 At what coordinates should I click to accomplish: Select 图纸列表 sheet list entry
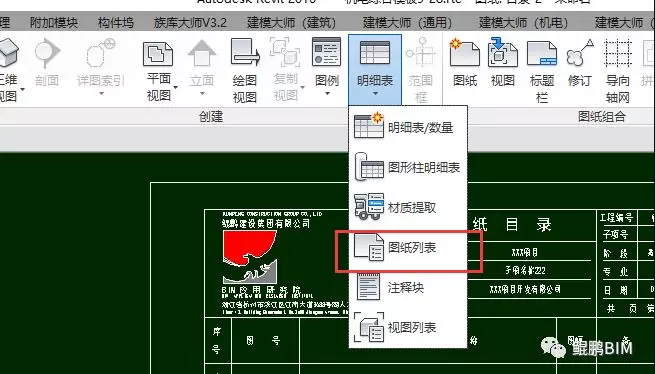pos(408,247)
